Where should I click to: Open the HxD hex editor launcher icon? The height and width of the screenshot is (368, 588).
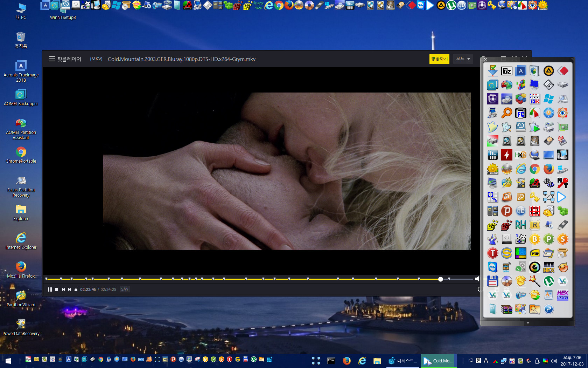520,155
